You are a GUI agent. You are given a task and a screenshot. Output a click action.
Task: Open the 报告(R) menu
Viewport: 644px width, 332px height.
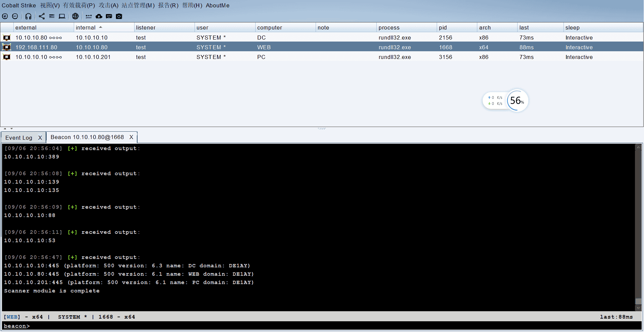point(168,5)
